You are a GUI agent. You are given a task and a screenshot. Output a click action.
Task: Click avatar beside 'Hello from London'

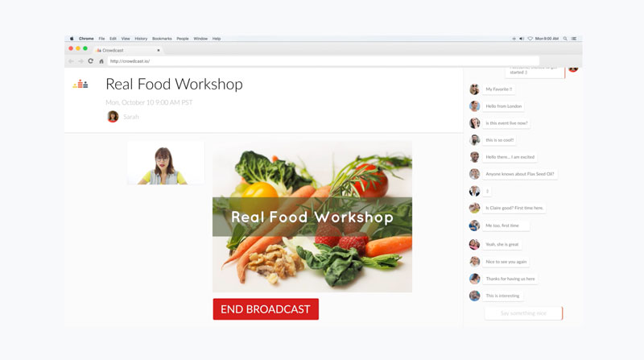coord(474,106)
